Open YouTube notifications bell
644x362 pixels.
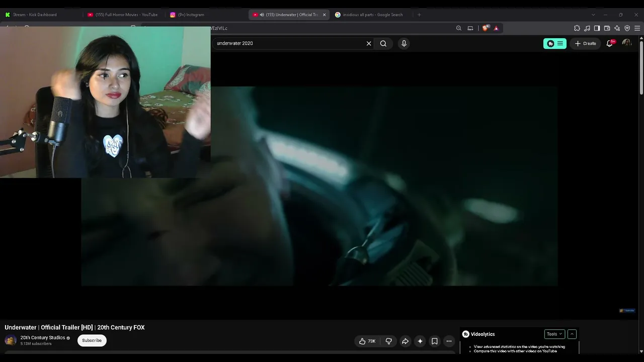(610, 43)
